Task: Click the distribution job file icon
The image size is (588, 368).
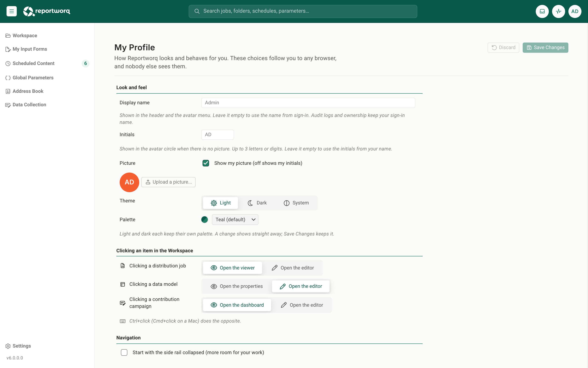Action: click(123, 266)
